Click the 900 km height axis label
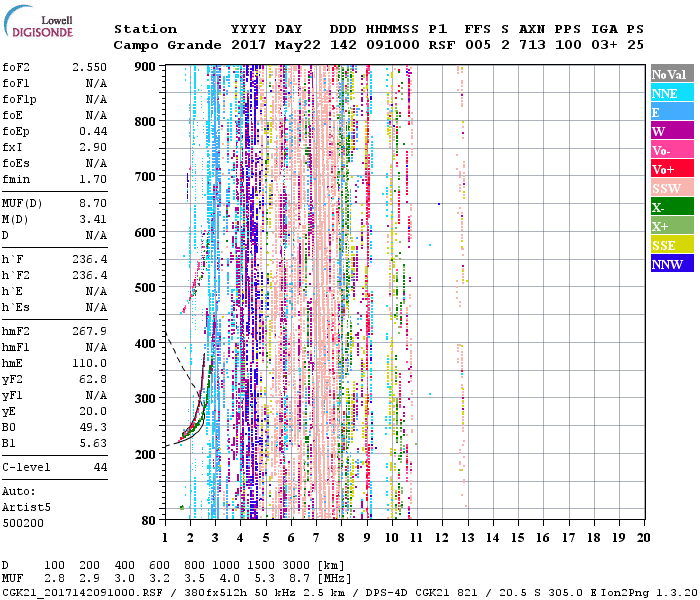The width and height of the screenshot is (700, 600). pyautogui.click(x=147, y=67)
